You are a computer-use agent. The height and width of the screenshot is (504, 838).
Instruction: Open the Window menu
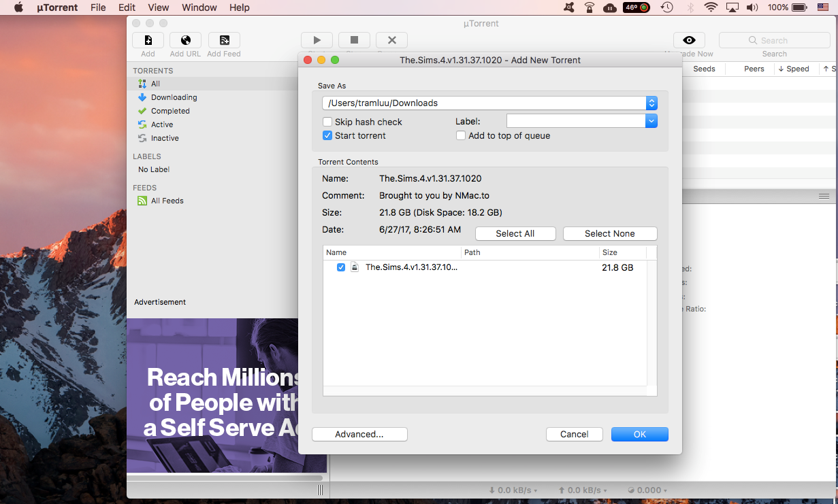[199, 7]
